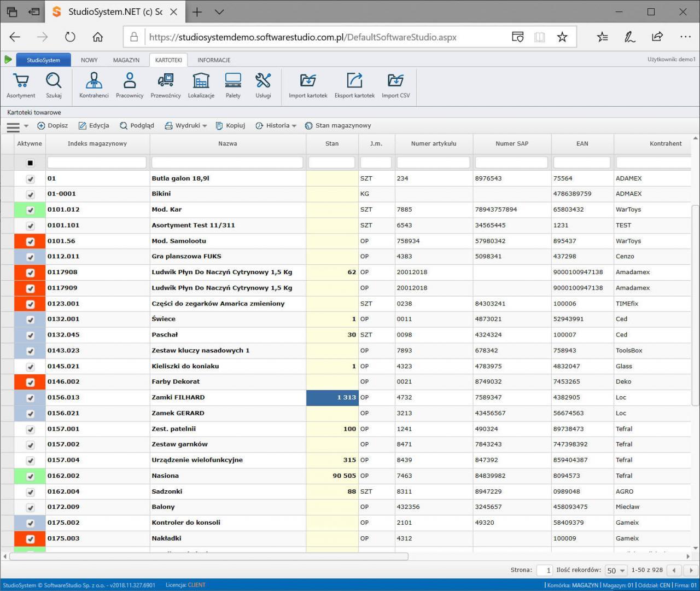
Task: Switch to the MAGAZYN tab
Action: pos(126,60)
